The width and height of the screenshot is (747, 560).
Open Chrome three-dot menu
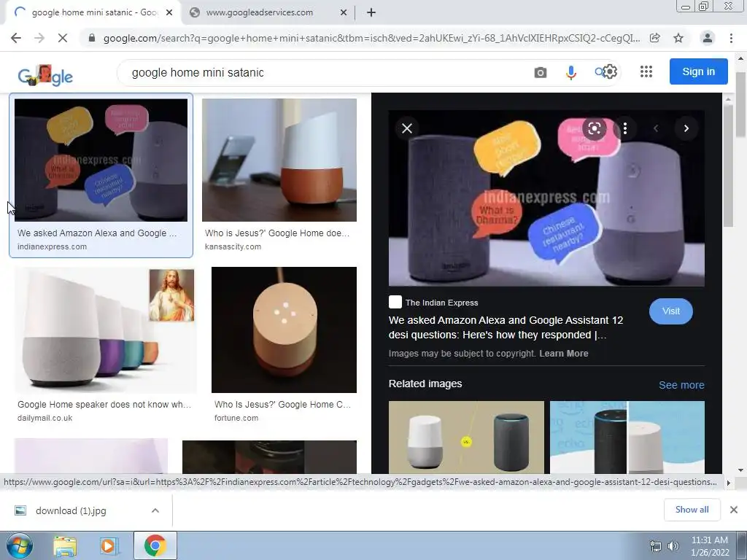[731, 38]
